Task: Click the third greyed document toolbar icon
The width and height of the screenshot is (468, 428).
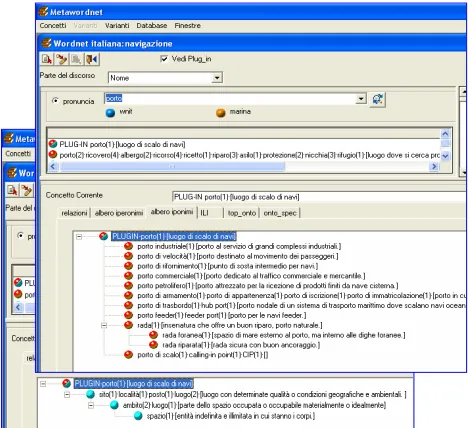Action: point(76,59)
